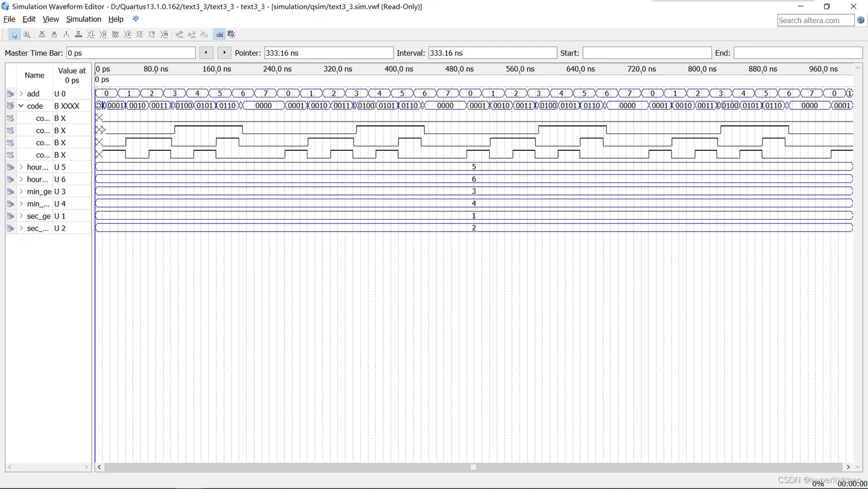This screenshot has width=868, height=489.
Task: Open the Count Value (C) tool
Action: (x=128, y=34)
